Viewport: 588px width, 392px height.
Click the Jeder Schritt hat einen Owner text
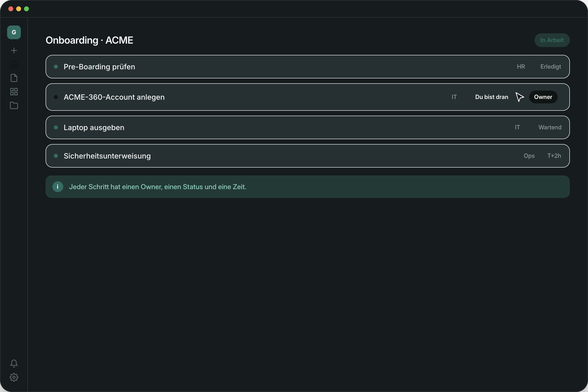click(158, 187)
